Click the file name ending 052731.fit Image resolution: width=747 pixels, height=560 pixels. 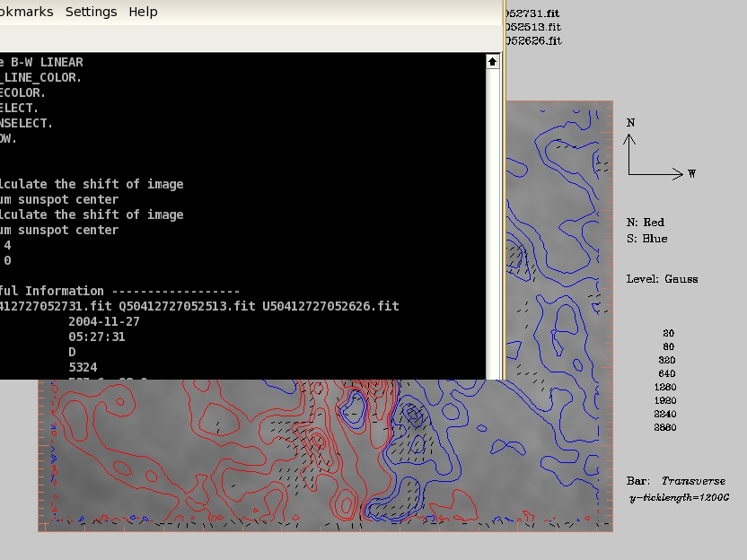coord(533,14)
